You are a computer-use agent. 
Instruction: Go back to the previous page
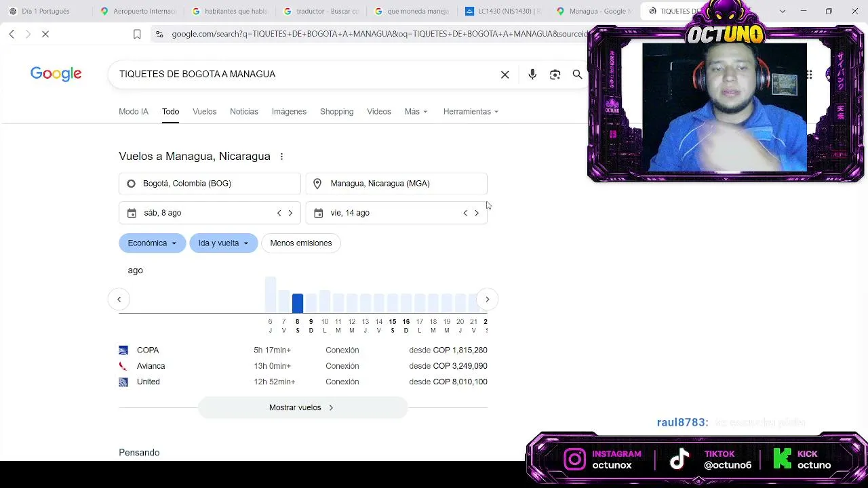pyautogui.click(x=12, y=34)
